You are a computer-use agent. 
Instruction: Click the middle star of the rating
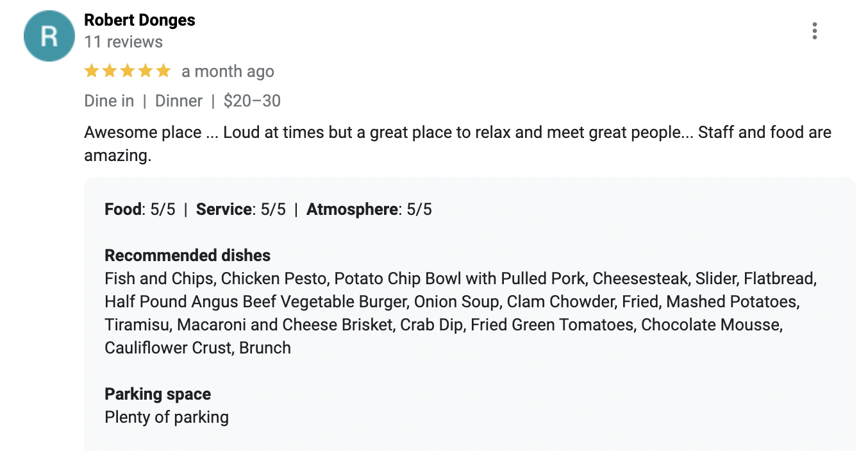[x=128, y=71]
